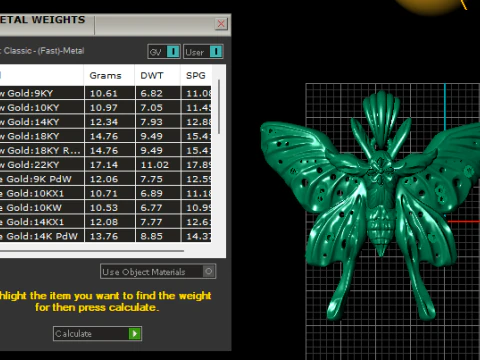The image size is (480, 360).
Task: Click the 12.08 grams cell
Action: pyautogui.click(x=110, y=222)
